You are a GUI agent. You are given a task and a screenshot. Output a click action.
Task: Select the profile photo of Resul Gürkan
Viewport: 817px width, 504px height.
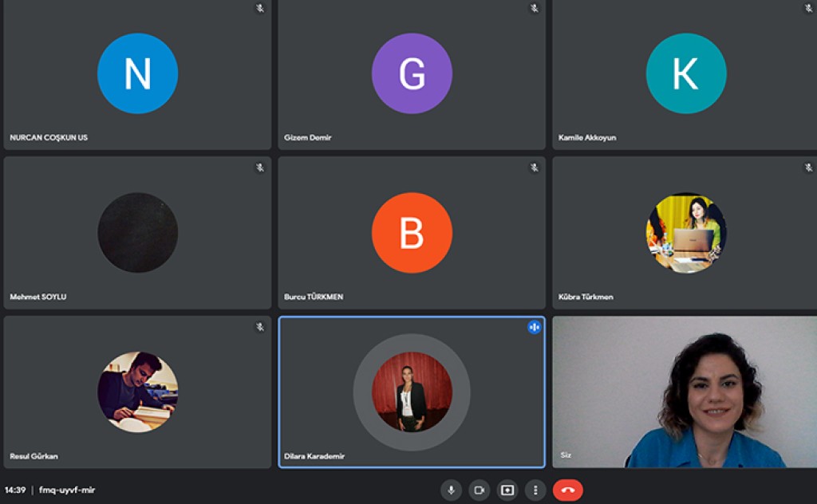click(137, 392)
